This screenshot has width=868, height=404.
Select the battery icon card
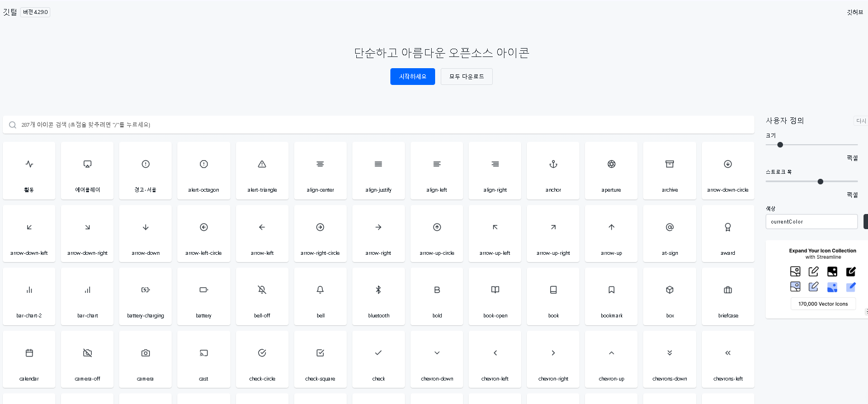(204, 296)
